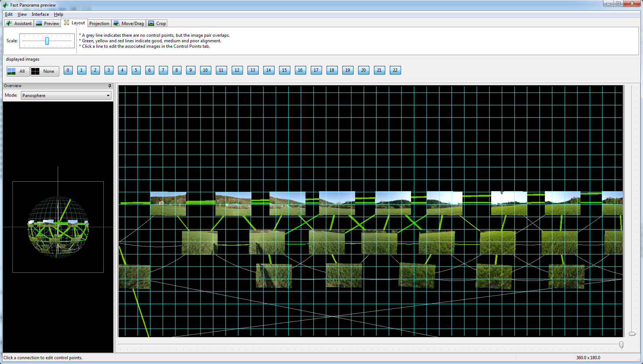
Task: Open the Interface menu
Action: tap(40, 14)
